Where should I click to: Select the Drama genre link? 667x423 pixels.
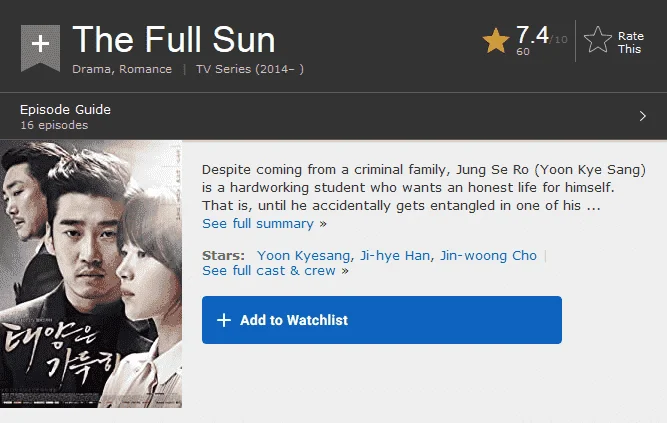(x=91, y=69)
